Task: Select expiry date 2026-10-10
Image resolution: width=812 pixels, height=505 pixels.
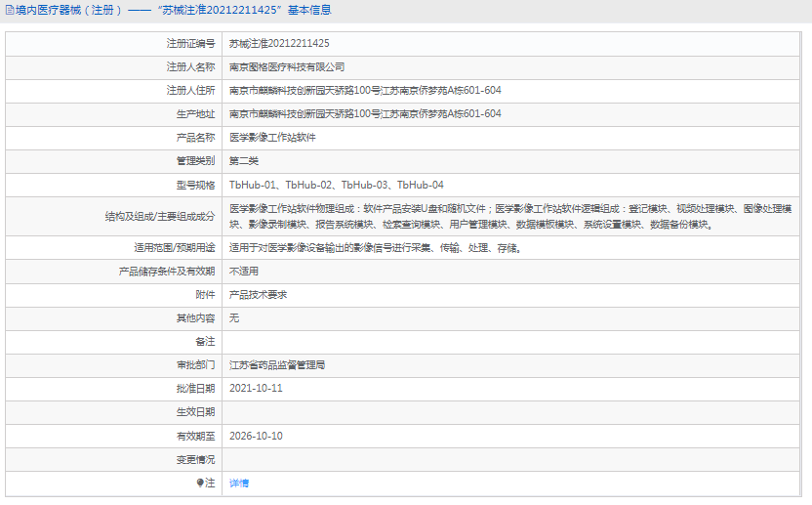Action: [256, 436]
